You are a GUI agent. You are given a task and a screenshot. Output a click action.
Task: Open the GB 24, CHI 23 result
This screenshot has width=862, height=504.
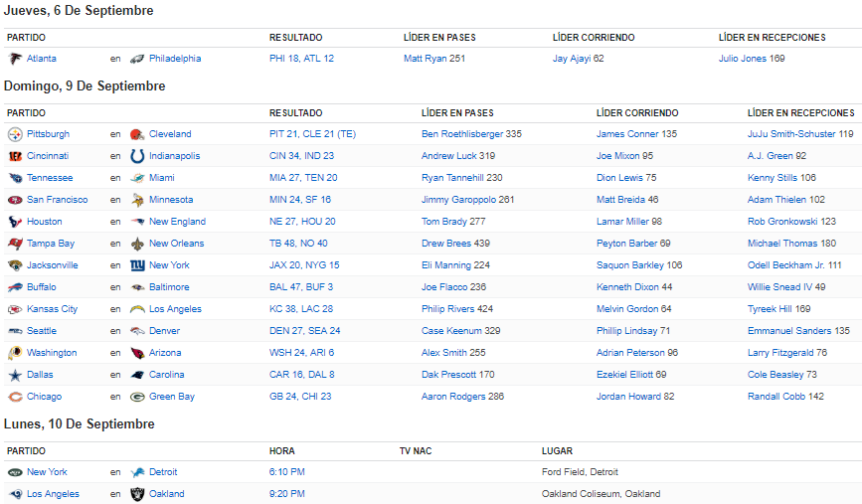pos(300,397)
